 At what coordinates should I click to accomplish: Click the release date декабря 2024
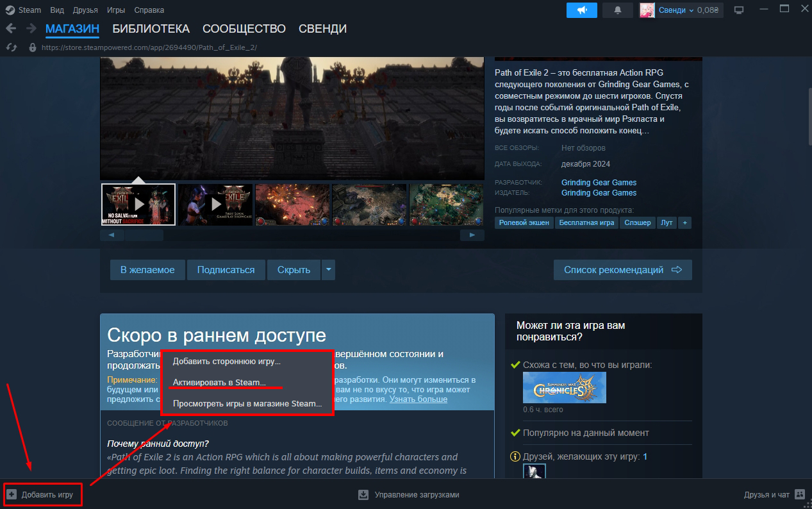coord(586,163)
